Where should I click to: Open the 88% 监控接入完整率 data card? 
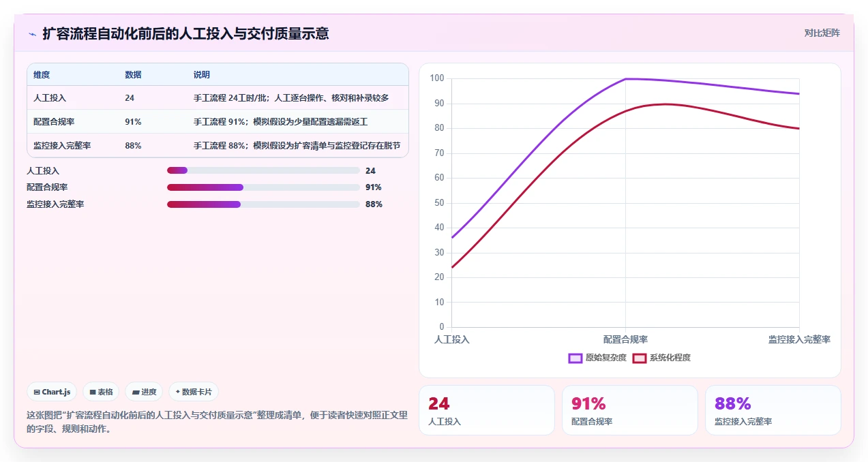773,410
